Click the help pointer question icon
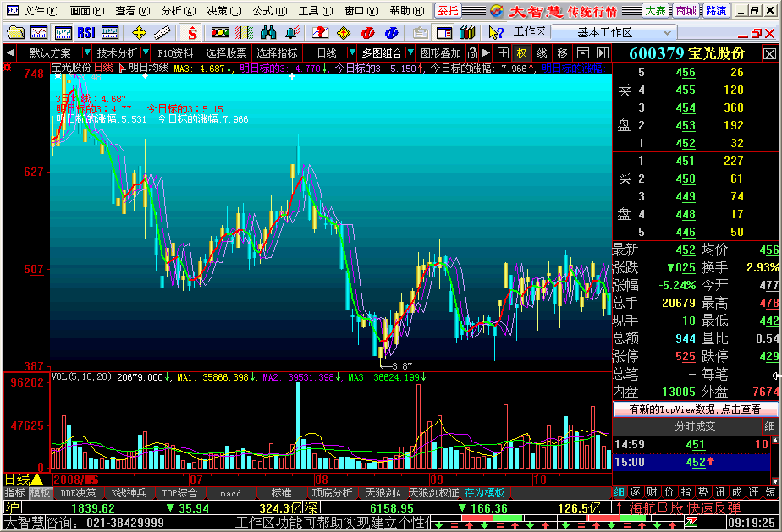 (x=496, y=33)
